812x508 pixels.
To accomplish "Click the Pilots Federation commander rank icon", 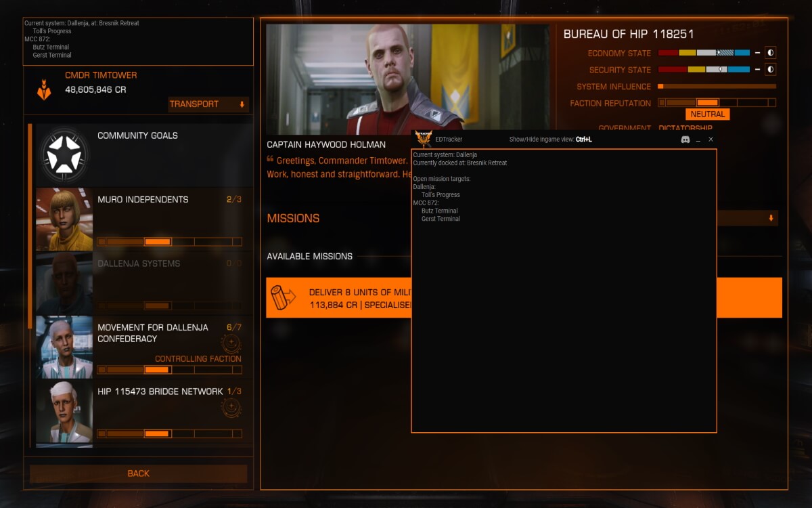I will point(44,89).
